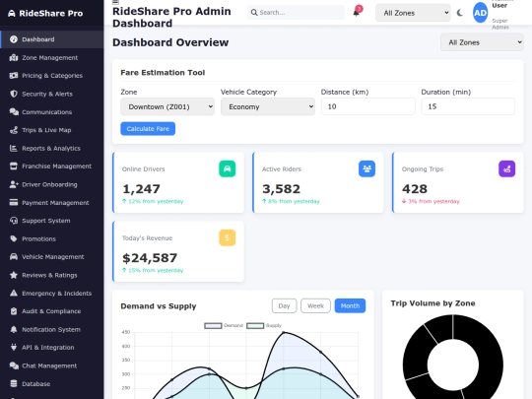Open the Zone Downtown (Z001) dropdown
This screenshot has height=399, width=532.
(x=167, y=106)
